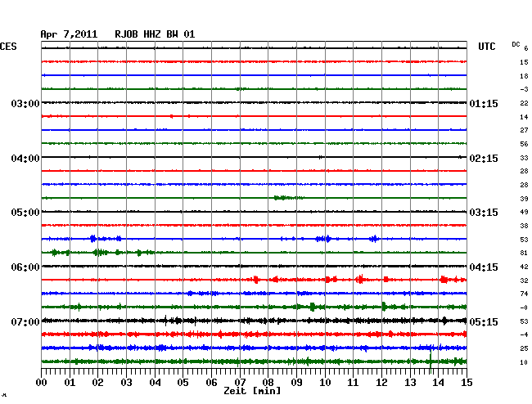Click the date label 'Apr 7,2011'
Screen dimensions: 532x404
(x=69, y=34)
